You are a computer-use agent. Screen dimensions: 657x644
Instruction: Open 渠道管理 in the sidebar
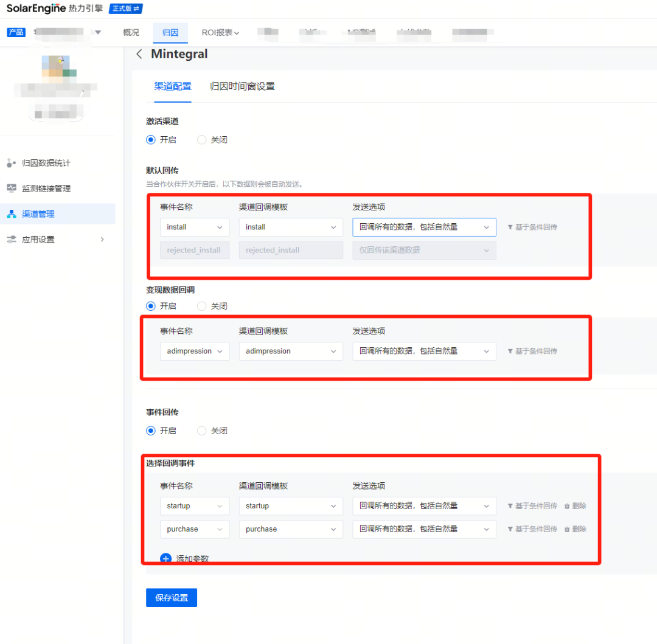coord(58,214)
